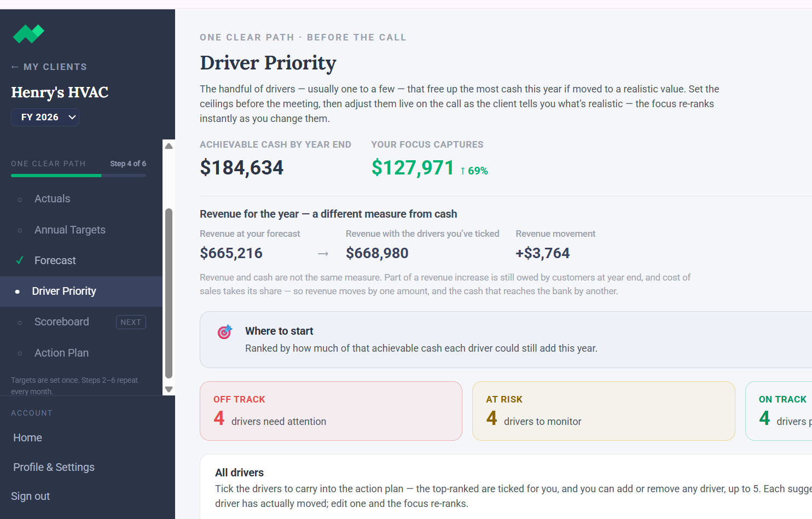The image size is (812, 519).
Task: Click the achievable cash value $184,634
Action: [242, 168]
